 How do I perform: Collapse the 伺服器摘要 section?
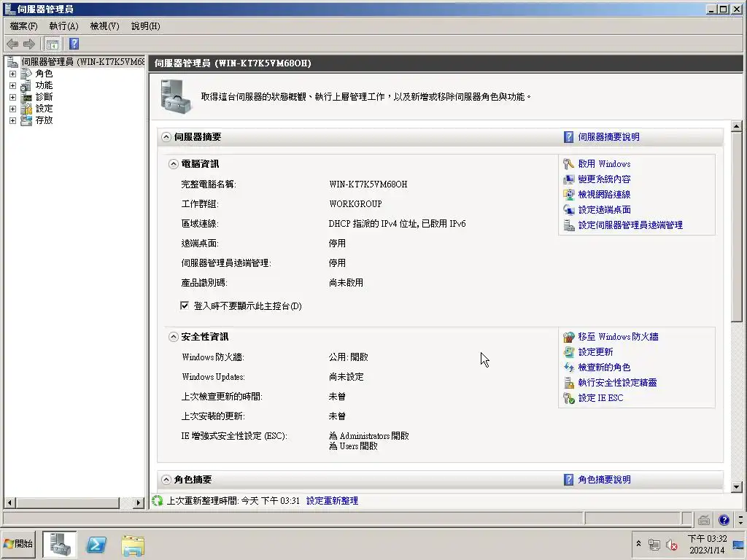[166, 137]
